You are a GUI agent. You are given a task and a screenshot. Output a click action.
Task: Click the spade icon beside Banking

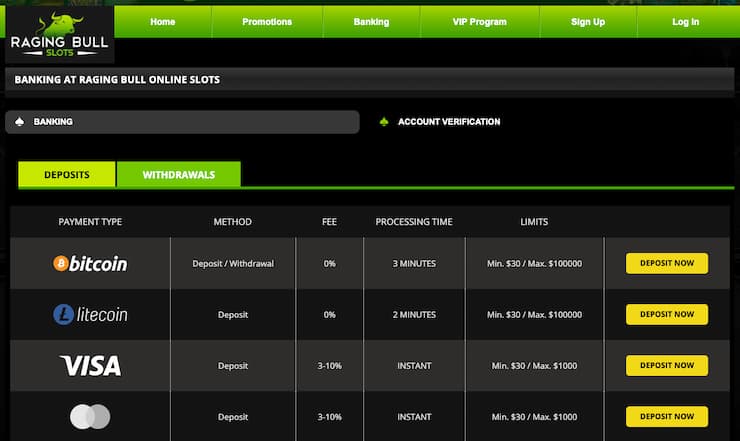click(19, 122)
